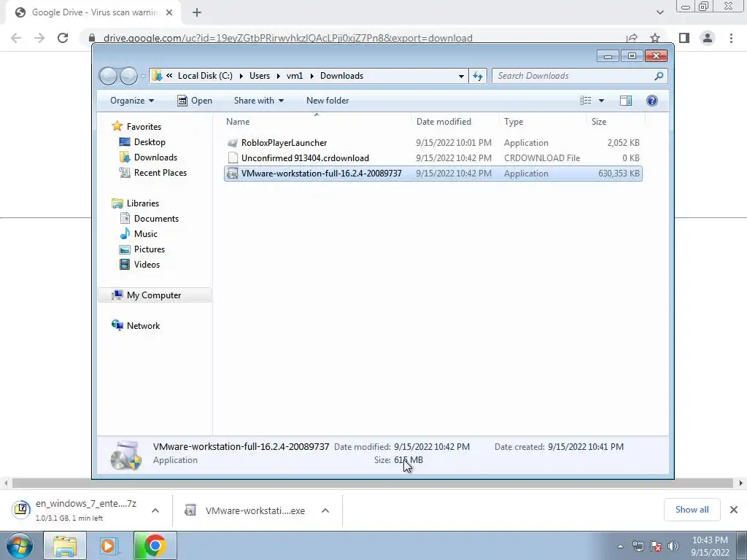Sort by Name column header

pyautogui.click(x=317, y=122)
